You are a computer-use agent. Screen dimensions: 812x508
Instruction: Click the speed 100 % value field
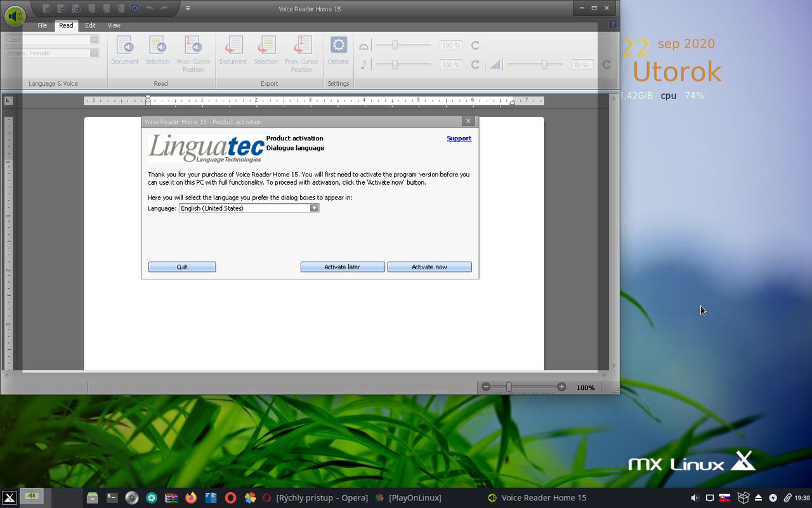(451, 46)
